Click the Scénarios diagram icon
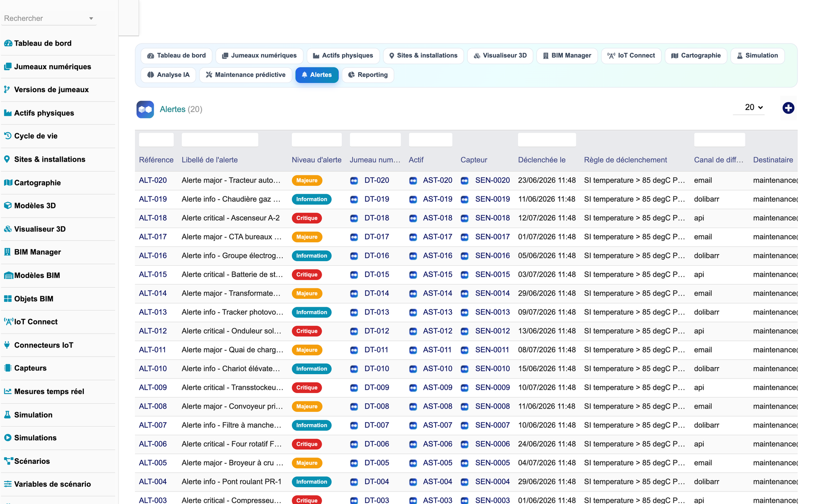The height and width of the screenshot is (504, 815). [8, 461]
